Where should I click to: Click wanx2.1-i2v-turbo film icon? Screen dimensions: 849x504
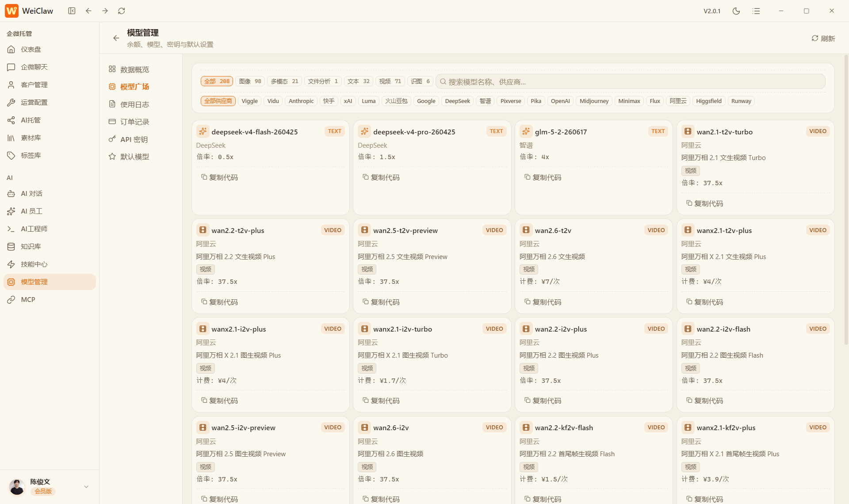click(364, 329)
